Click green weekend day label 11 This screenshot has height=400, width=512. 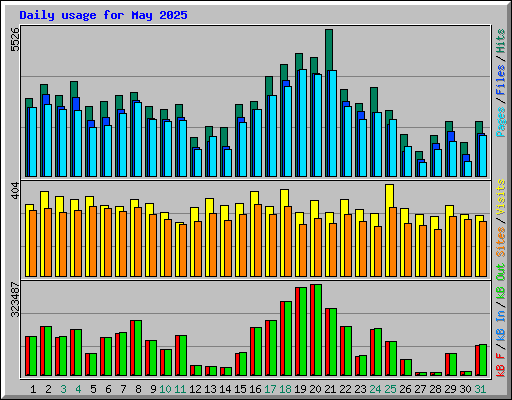[180, 389]
